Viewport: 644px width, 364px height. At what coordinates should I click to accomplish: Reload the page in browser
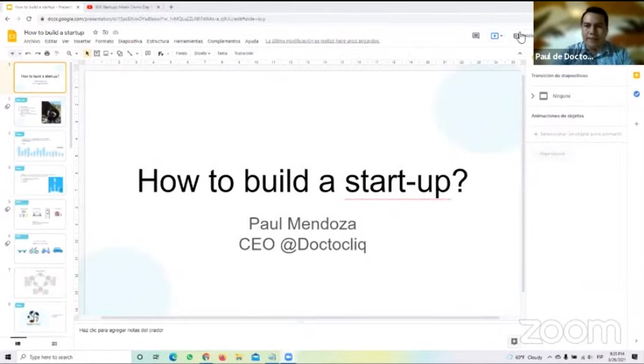pos(29,19)
